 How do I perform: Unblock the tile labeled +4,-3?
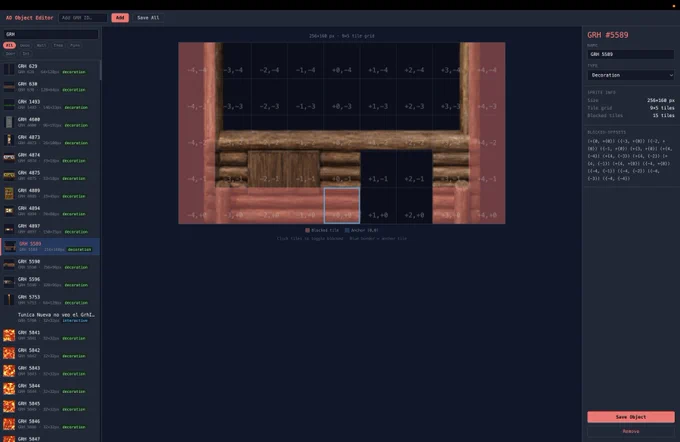[x=487, y=97]
